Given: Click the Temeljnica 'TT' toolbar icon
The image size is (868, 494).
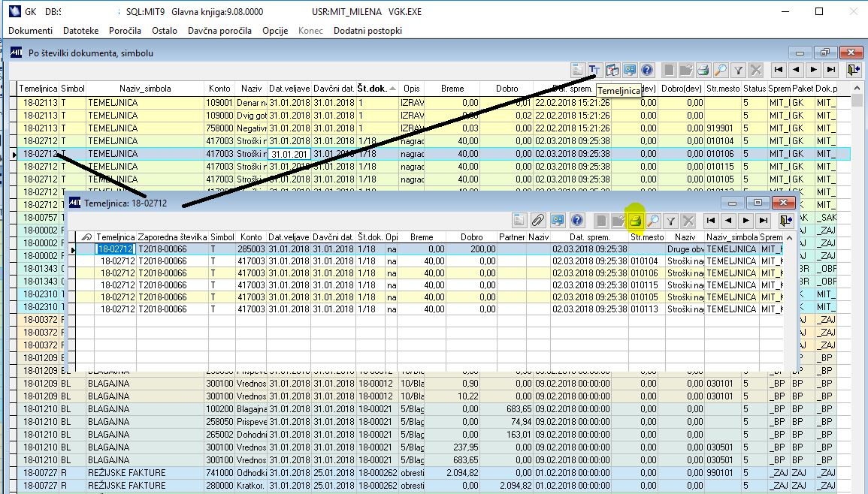Looking at the screenshot, I should (594, 70).
